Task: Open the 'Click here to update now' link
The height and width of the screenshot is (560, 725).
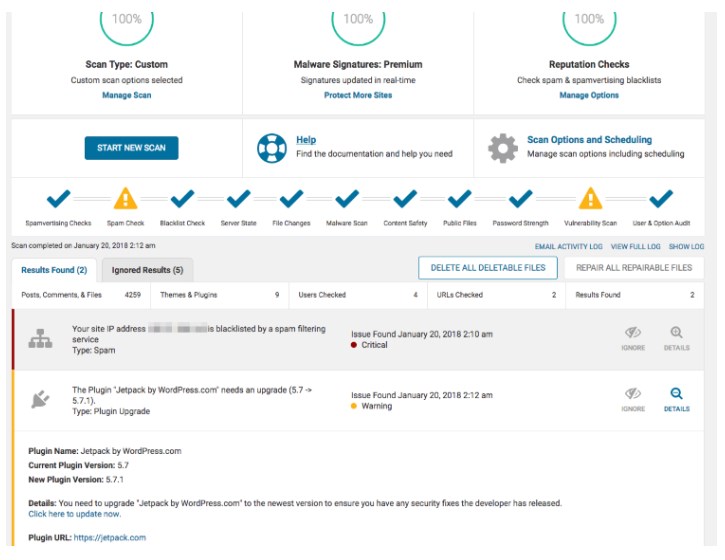Action: [75, 514]
